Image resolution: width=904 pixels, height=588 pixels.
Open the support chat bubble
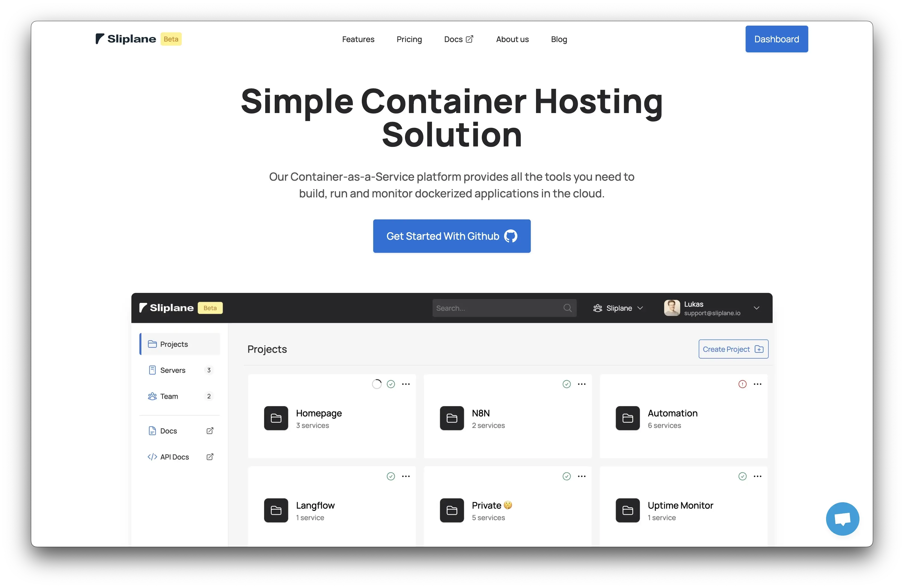[842, 519]
